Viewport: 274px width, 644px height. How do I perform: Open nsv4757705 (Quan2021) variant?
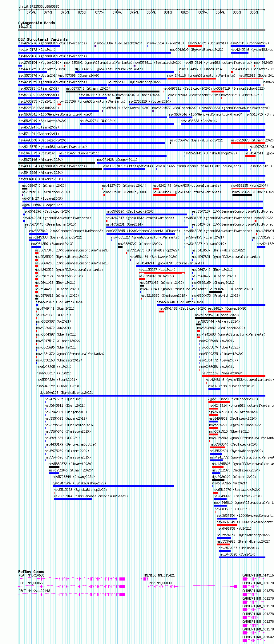click(64, 399)
